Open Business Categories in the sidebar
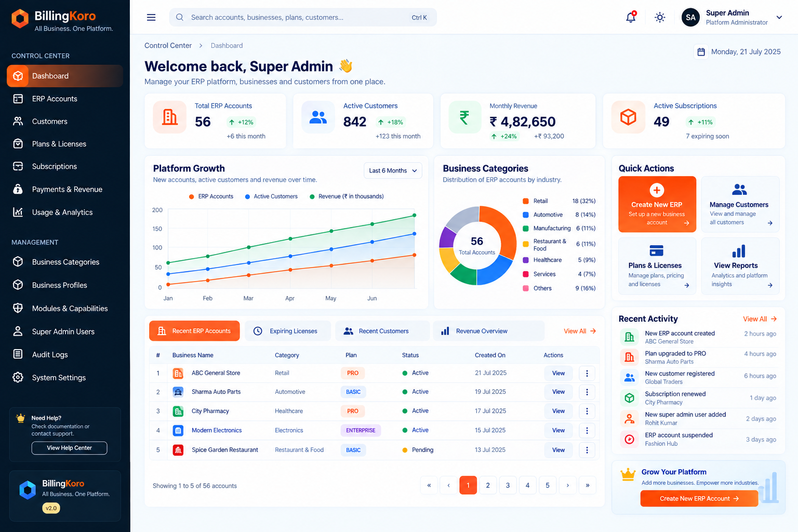Screen dimensions: 798x532 pos(65,262)
